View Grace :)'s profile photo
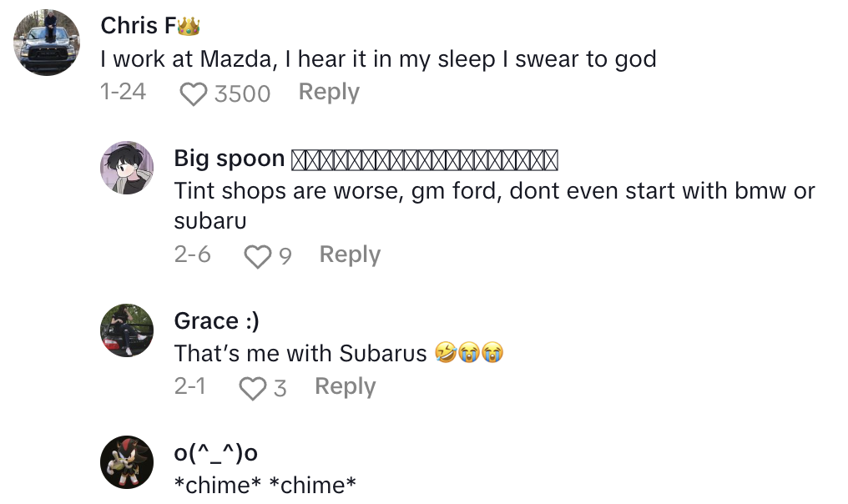848x504 pixels. click(x=127, y=330)
